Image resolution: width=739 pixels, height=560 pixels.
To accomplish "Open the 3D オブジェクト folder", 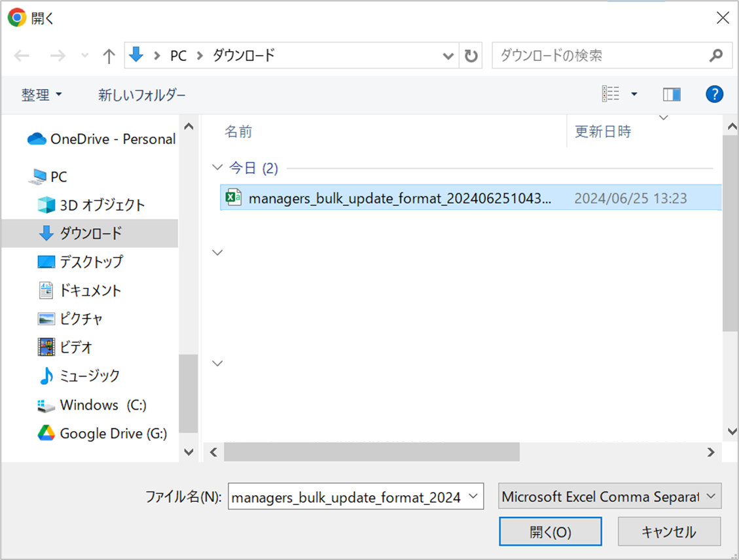I will 102,205.
